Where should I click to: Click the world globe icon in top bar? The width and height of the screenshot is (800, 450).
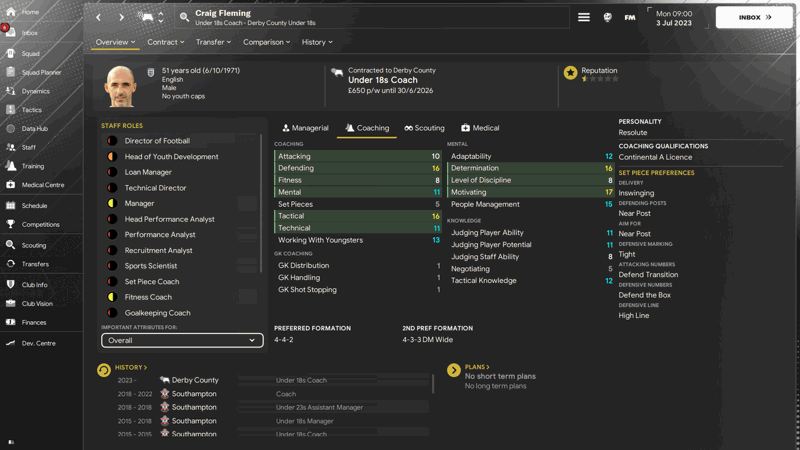click(608, 17)
